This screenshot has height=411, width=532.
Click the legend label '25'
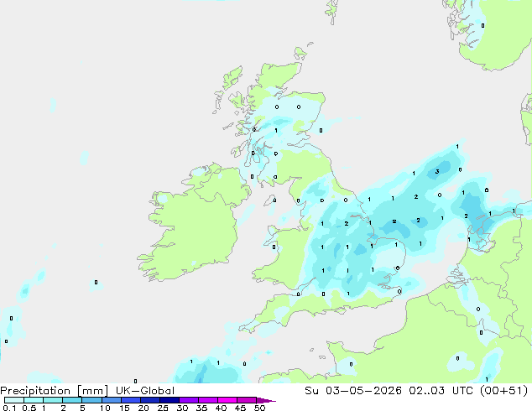pyautogui.click(x=163, y=408)
